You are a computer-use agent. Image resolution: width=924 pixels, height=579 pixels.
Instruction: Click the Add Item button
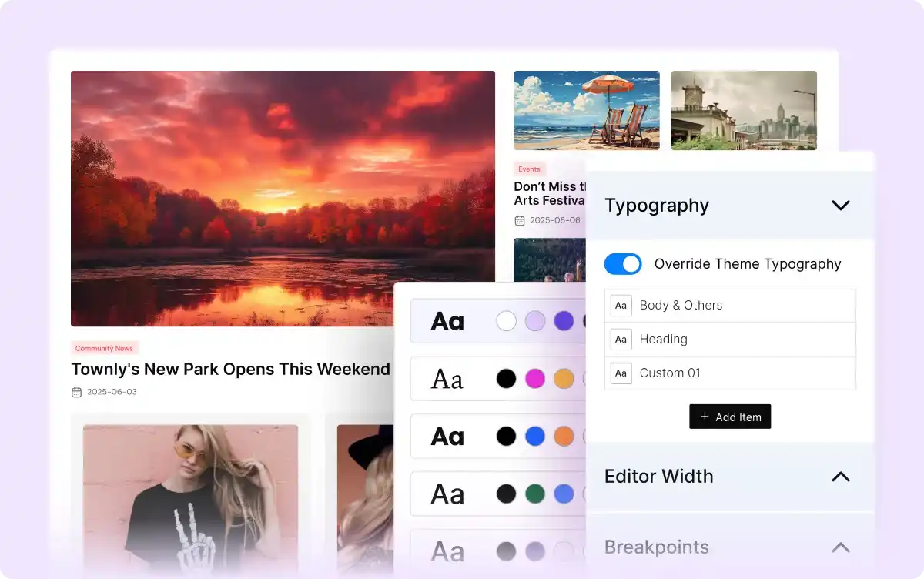(730, 417)
